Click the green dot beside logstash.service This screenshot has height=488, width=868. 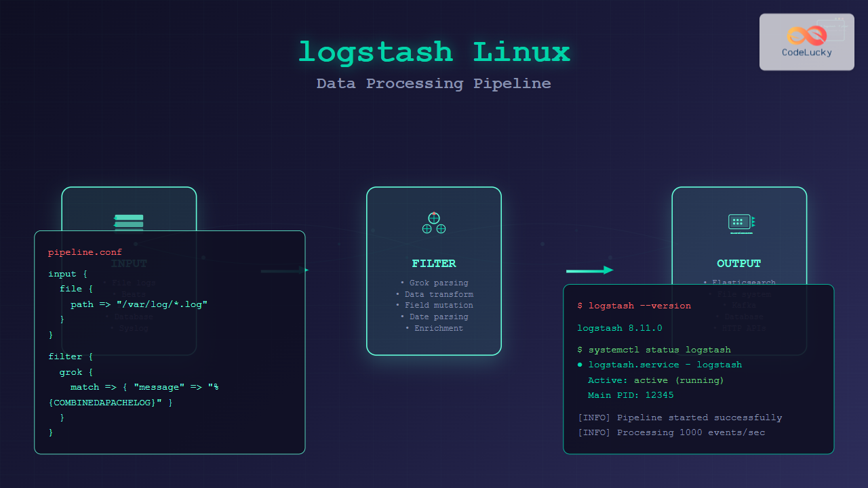click(580, 365)
